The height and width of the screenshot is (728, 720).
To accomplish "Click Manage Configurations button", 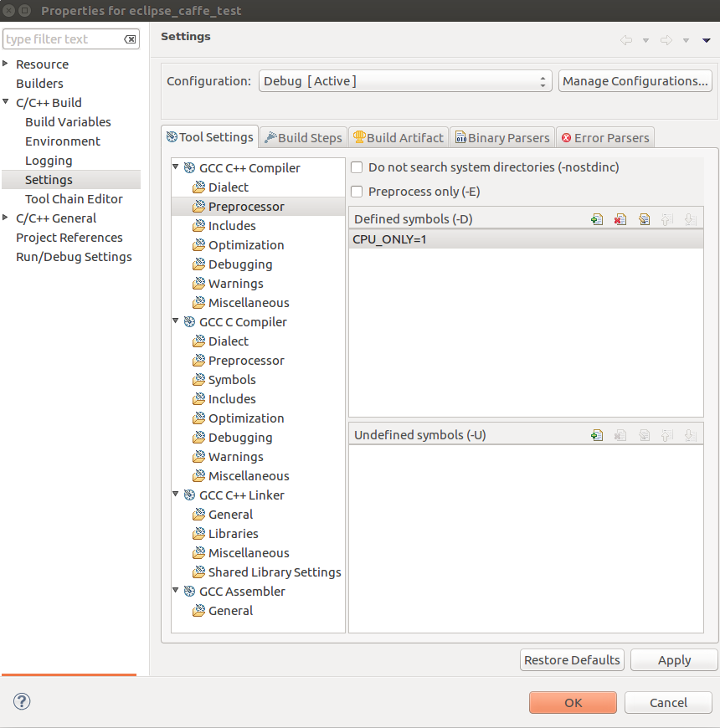I will tap(635, 81).
